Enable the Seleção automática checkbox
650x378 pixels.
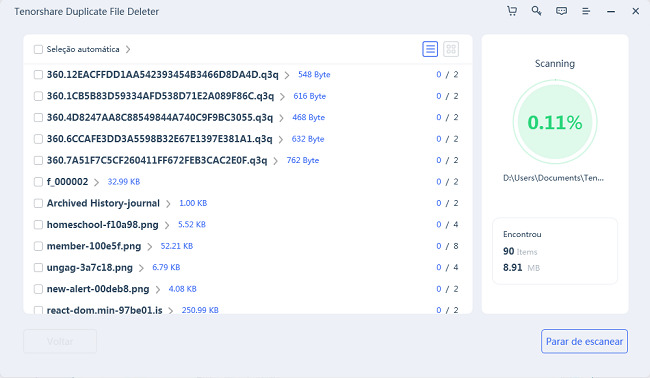(38, 49)
